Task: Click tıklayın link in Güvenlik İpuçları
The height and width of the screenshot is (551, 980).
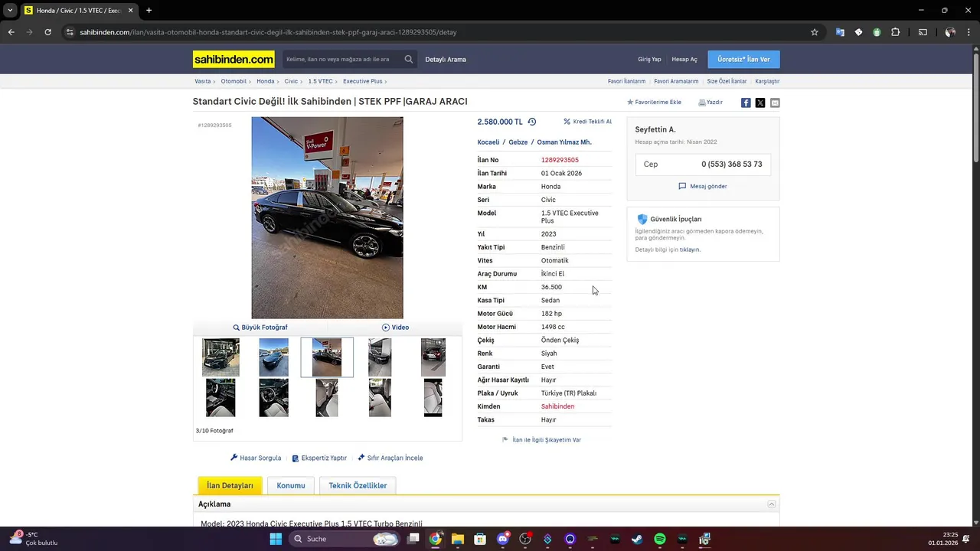Action: [x=689, y=249]
